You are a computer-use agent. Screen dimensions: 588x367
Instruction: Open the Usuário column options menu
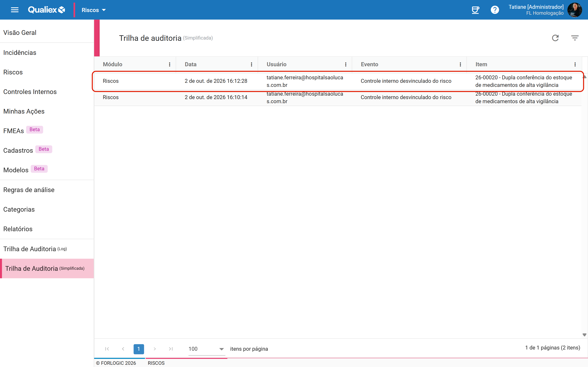[x=345, y=64]
